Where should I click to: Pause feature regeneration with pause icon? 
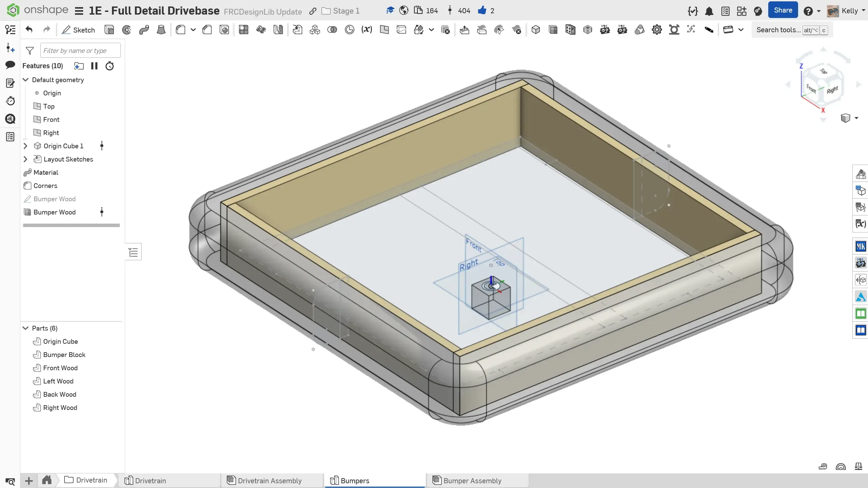(94, 66)
